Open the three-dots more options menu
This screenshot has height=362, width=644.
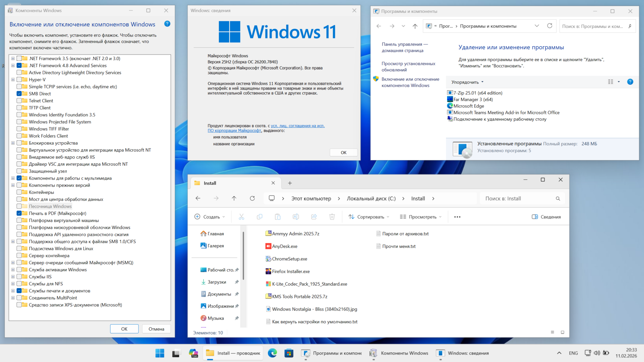pyautogui.click(x=457, y=217)
